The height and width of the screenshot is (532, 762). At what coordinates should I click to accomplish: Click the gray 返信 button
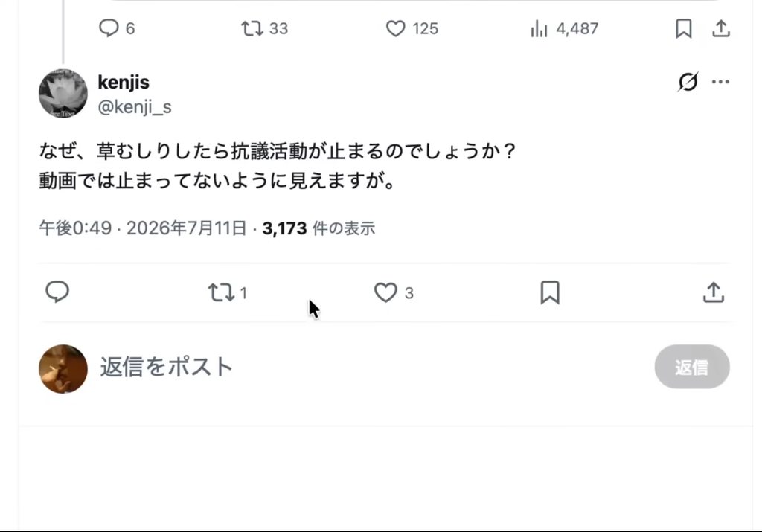coord(692,367)
